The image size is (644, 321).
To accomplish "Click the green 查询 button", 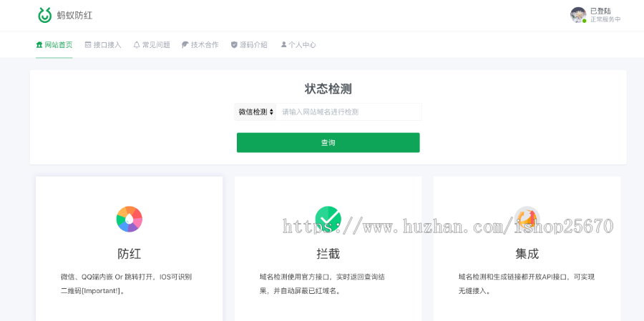I will pos(328,142).
